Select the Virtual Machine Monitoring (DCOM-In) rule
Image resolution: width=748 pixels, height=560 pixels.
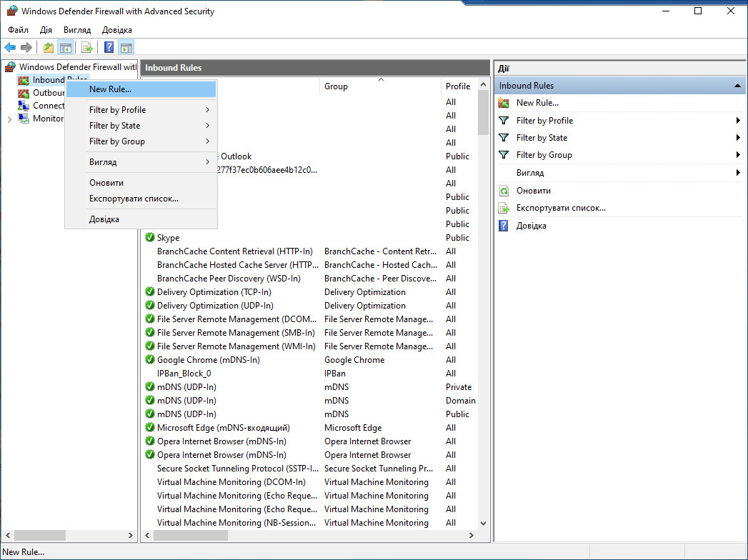click(x=231, y=482)
